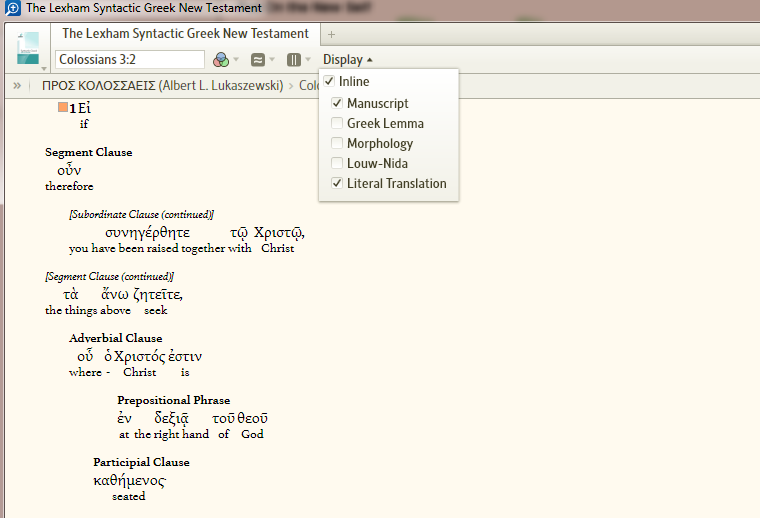Enable the Louw-Nida checkbox
Viewport: 760px width, 518px height.
click(337, 163)
